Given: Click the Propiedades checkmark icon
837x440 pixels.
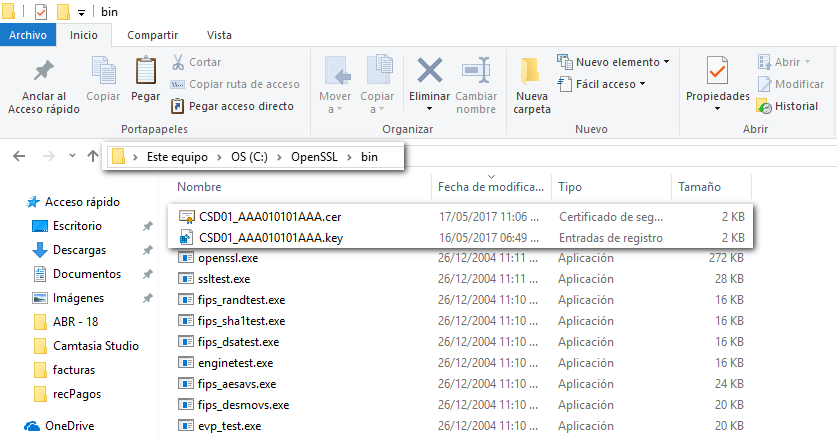Looking at the screenshot, I should [x=717, y=70].
